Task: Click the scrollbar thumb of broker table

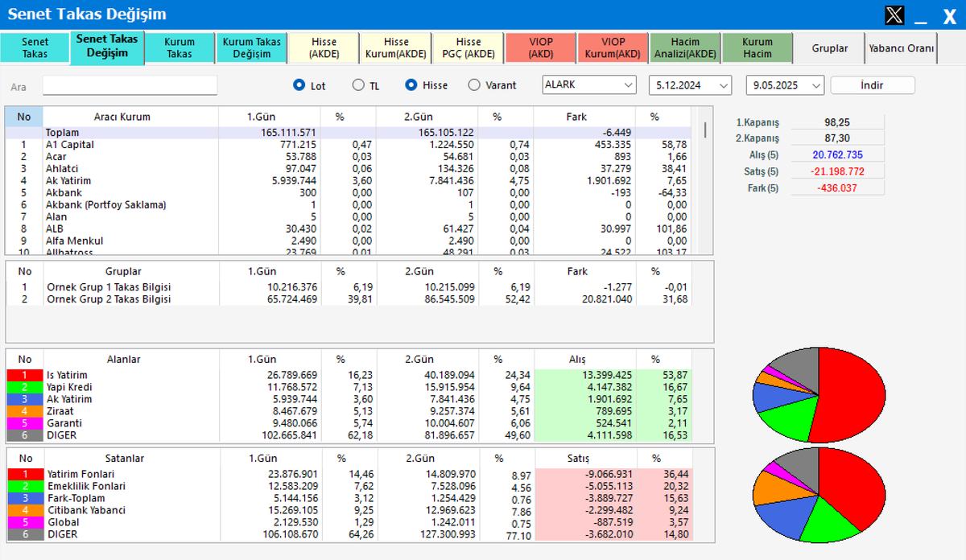Action: [x=706, y=130]
